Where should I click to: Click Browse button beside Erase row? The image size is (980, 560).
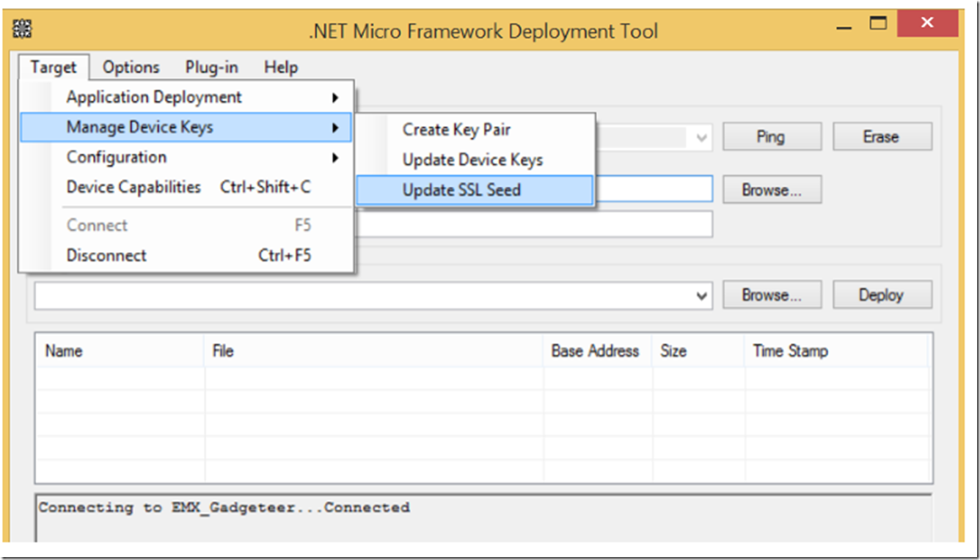pos(772,190)
